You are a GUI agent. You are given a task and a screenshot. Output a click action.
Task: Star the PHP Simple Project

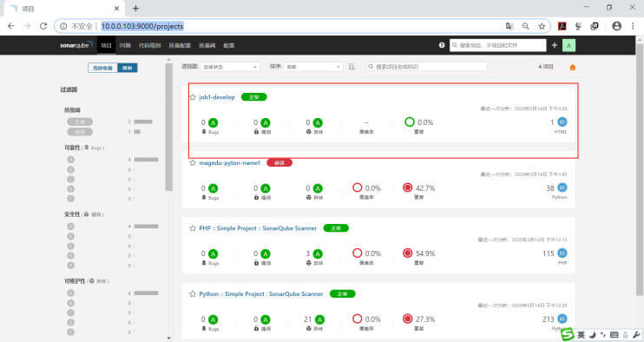click(x=193, y=228)
